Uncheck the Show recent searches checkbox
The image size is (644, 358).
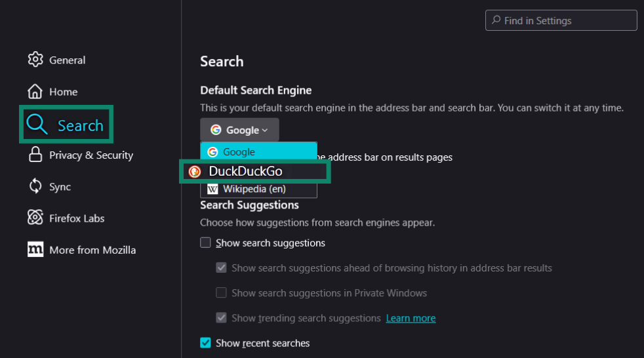206,343
